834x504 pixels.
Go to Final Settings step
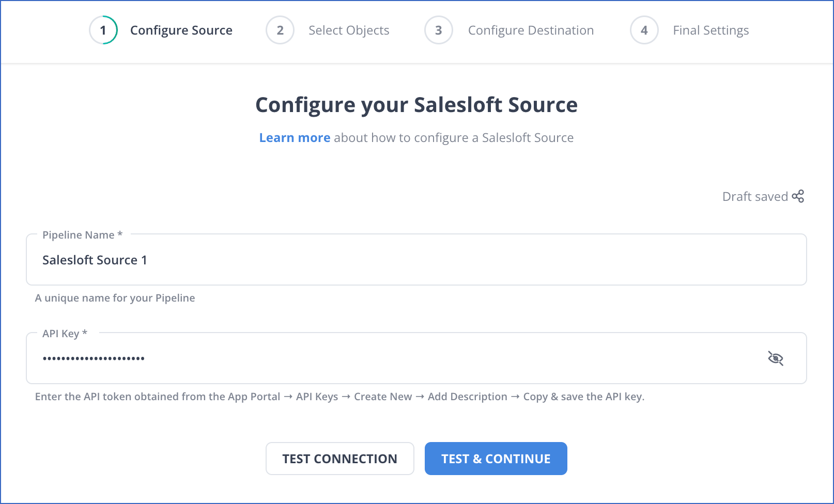711,30
